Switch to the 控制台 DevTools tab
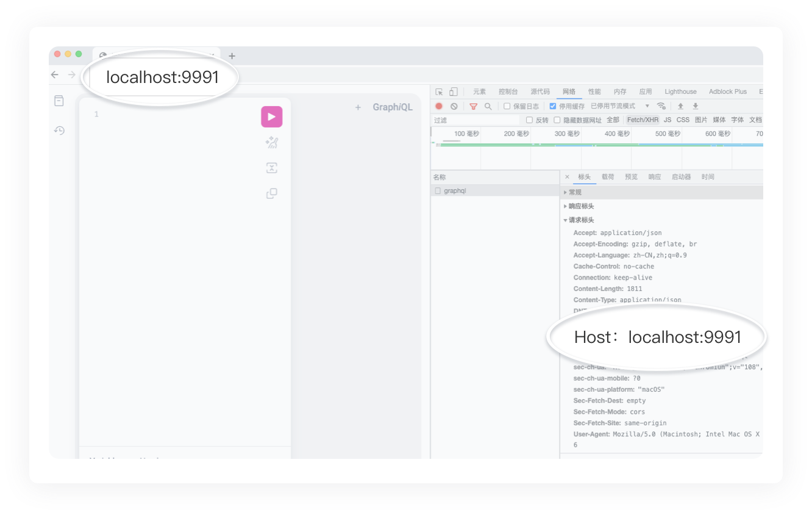 click(x=508, y=92)
